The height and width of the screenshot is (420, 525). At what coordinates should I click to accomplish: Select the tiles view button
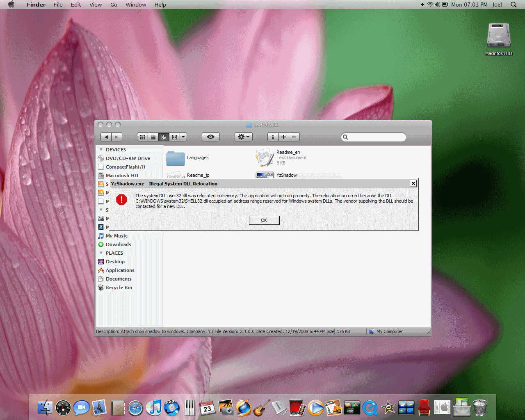164,137
